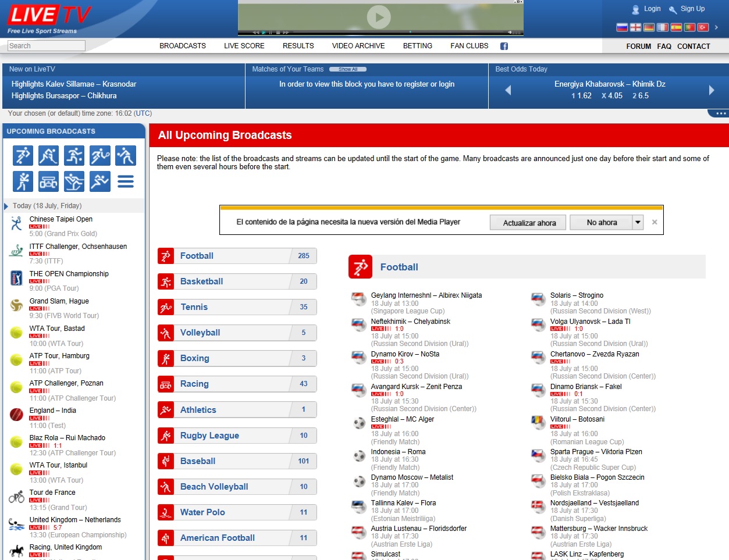Open the Rugby League category row
The width and height of the screenshot is (729, 560).
237,436
